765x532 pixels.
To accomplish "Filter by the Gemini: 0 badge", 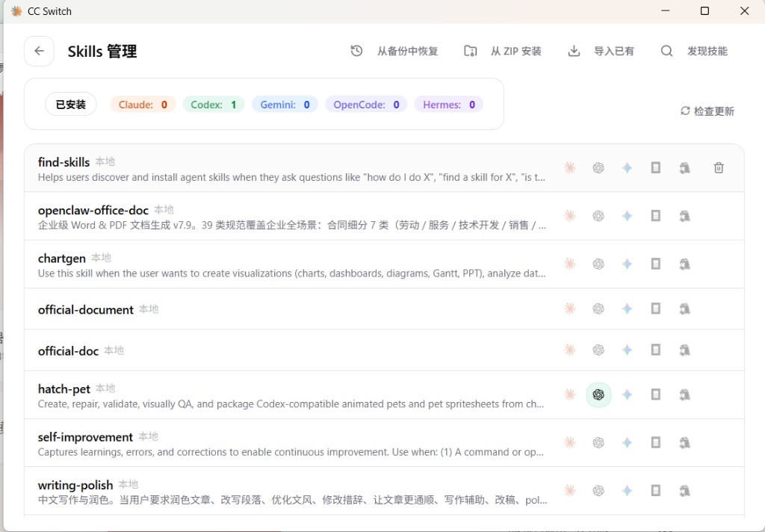I will click(x=285, y=105).
